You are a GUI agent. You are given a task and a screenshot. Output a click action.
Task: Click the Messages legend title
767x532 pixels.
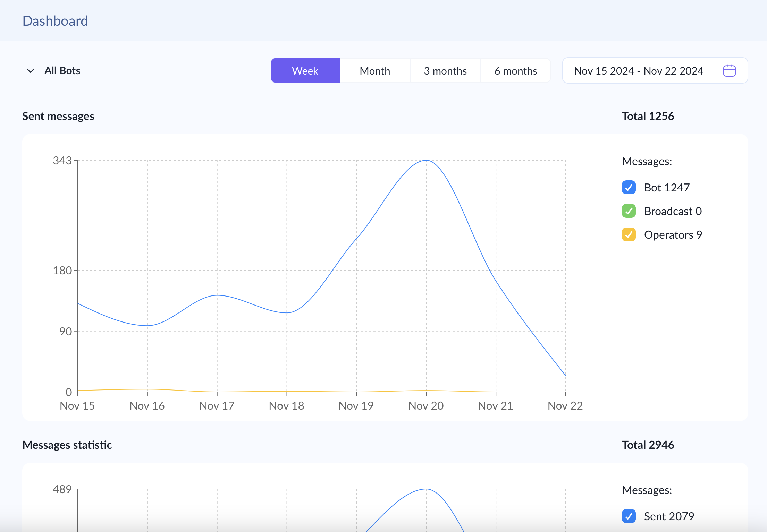(x=647, y=161)
